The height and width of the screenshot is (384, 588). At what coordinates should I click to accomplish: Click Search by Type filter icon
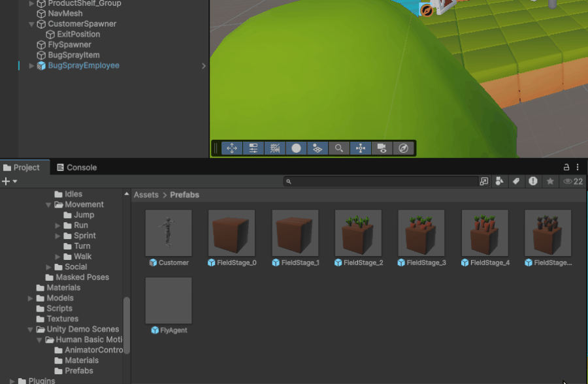pyautogui.click(x=500, y=182)
